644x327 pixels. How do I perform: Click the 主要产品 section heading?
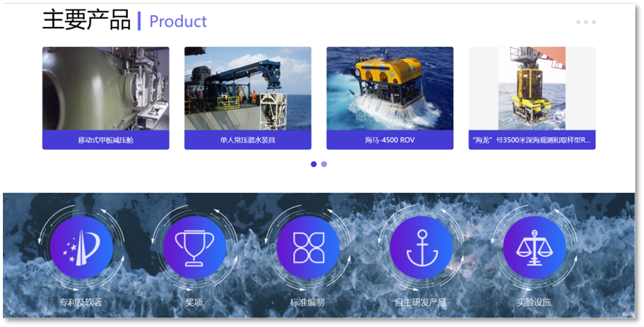click(x=87, y=20)
